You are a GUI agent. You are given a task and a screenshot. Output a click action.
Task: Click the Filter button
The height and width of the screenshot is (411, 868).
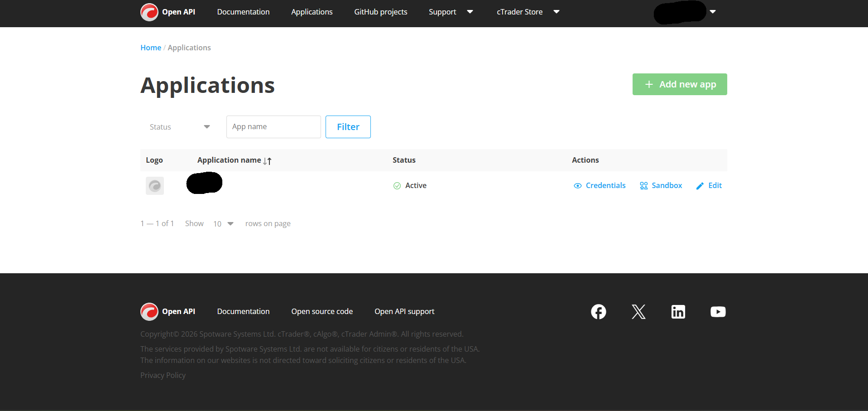tap(348, 127)
